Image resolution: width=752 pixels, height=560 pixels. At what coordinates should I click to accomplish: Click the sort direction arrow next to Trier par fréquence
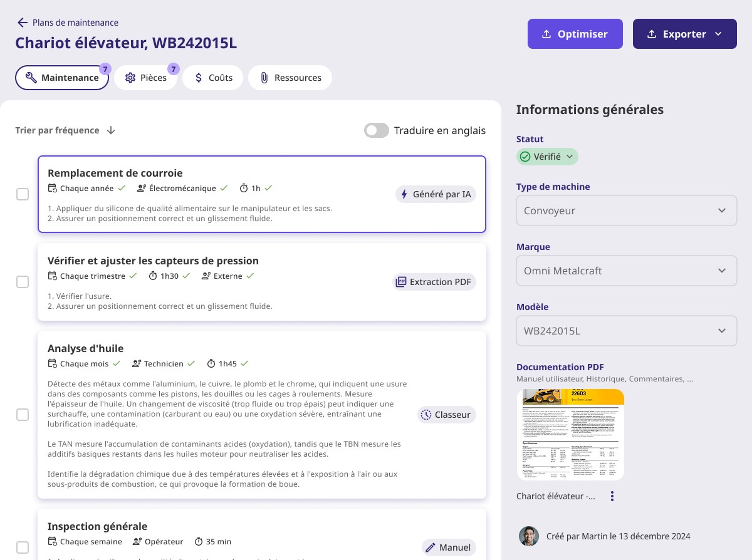[111, 130]
